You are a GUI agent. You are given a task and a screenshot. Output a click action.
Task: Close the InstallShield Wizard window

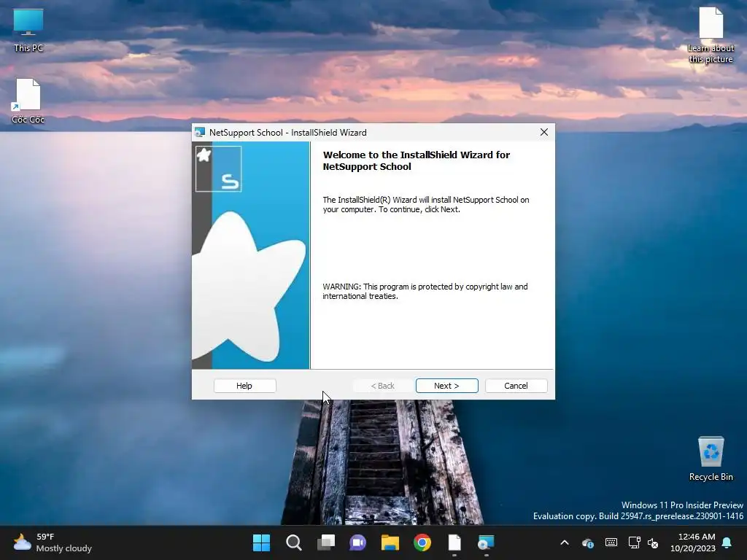point(544,133)
